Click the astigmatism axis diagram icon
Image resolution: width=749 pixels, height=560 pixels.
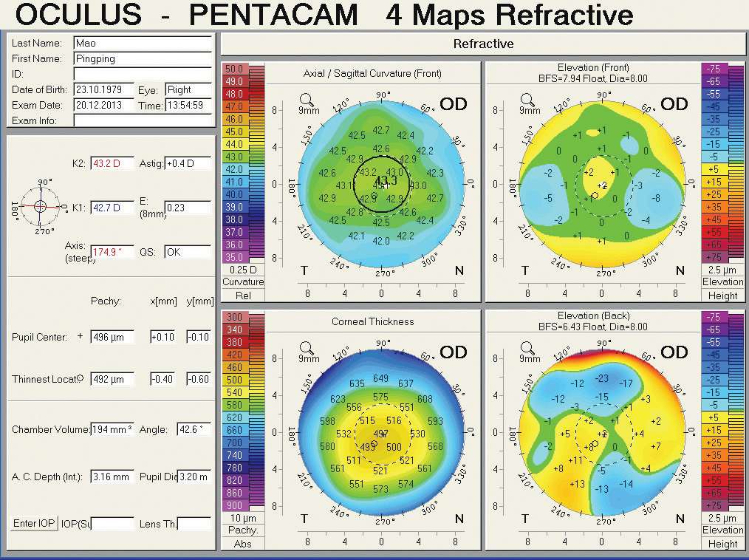tap(40, 205)
